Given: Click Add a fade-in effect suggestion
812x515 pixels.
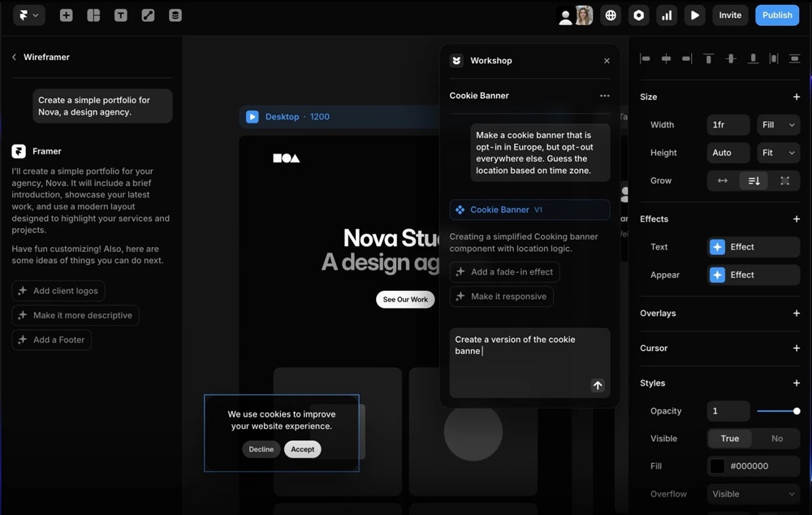Looking at the screenshot, I should coord(504,272).
